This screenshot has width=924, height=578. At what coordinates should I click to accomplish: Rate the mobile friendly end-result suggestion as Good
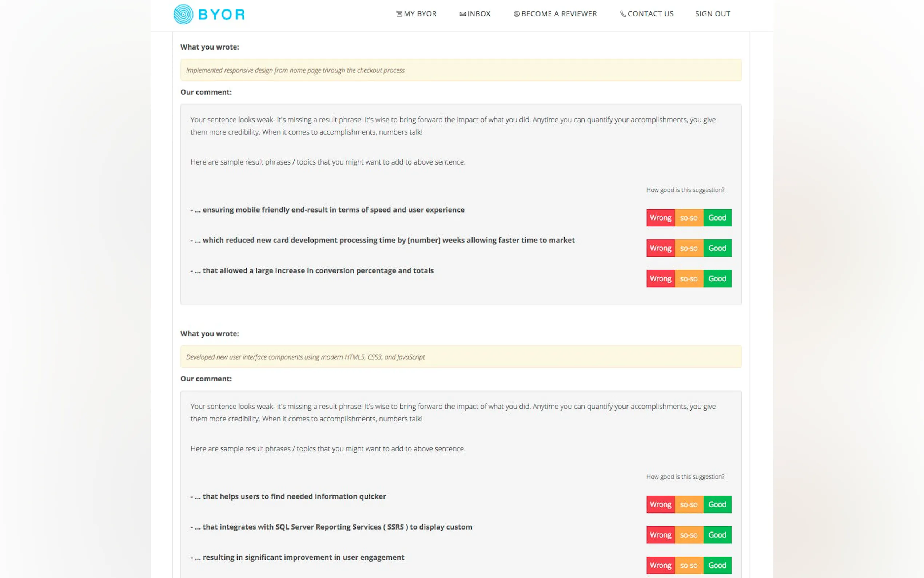[x=717, y=218]
